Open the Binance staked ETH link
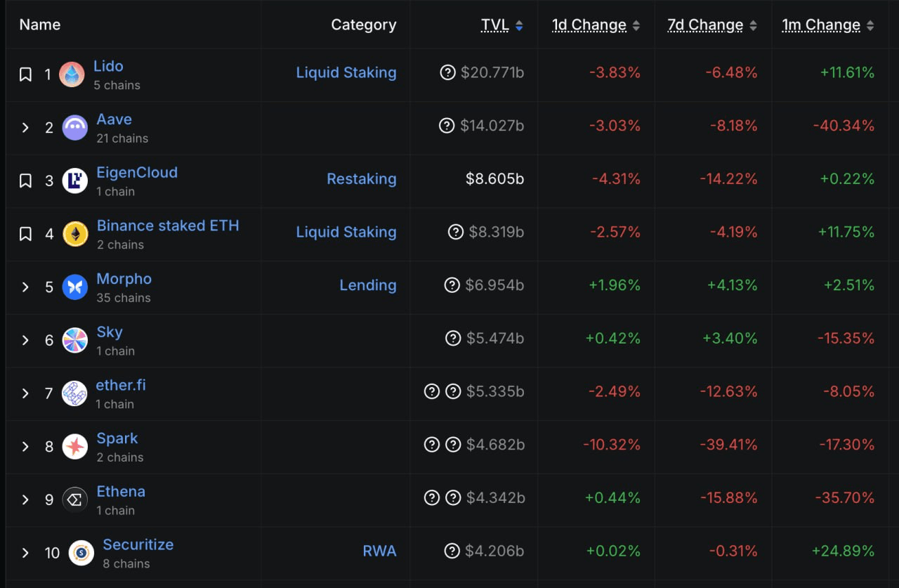Viewport: 899px width, 588px height. [x=168, y=226]
